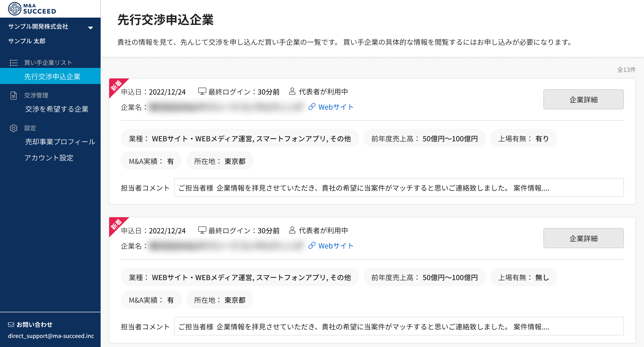Click first card's last-login monitor icon
This screenshot has height=347, width=644.
[x=202, y=91]
